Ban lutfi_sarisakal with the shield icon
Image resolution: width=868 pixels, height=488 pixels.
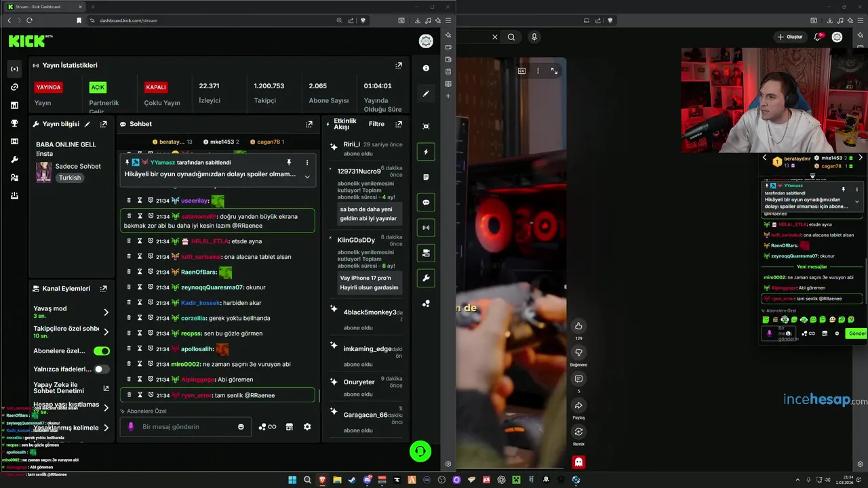(151, 256)
